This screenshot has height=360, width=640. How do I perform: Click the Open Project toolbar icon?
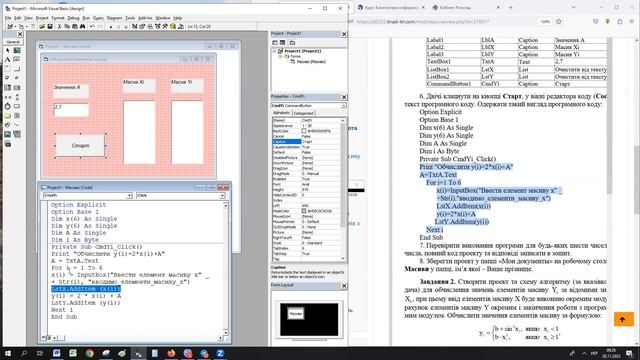(x=42, y=26)
